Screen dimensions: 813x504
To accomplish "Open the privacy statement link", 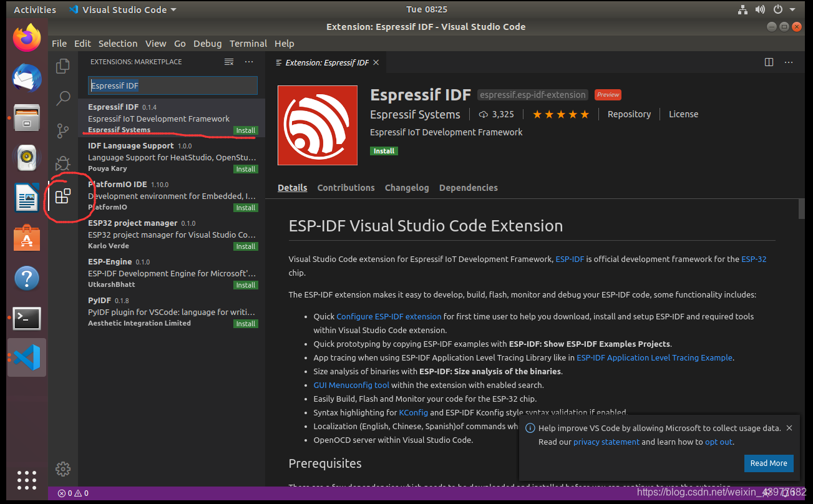I will tap(606, 442).
